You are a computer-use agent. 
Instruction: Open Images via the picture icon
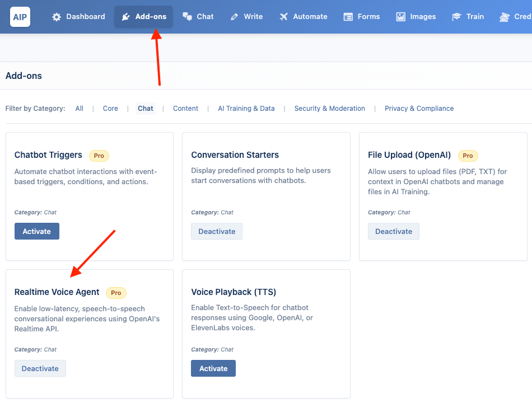tap(401, 17)
